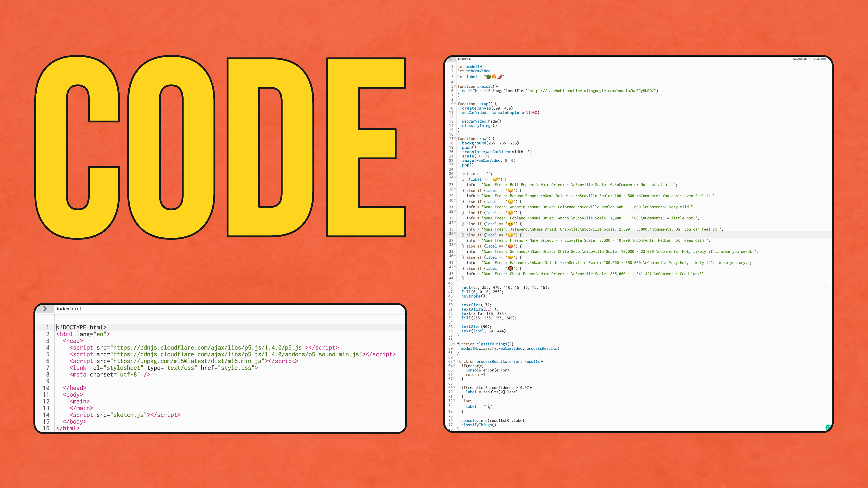Open the file sidebar chevron beside index.html
This screenshot has width=868, height=488.
point(45,308)
